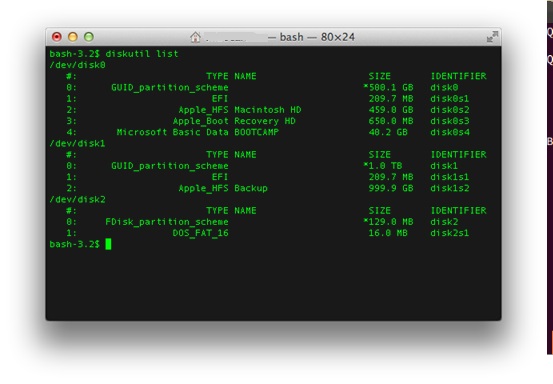Place cursor at the green prompt block
The height and width of the screenshot is (384, 553).
(108, 244)
